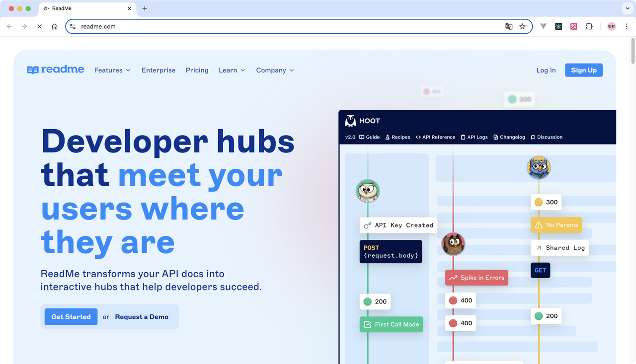Click the yellow 300 status badge
The image size is (636, 364).
pos(546,202)
